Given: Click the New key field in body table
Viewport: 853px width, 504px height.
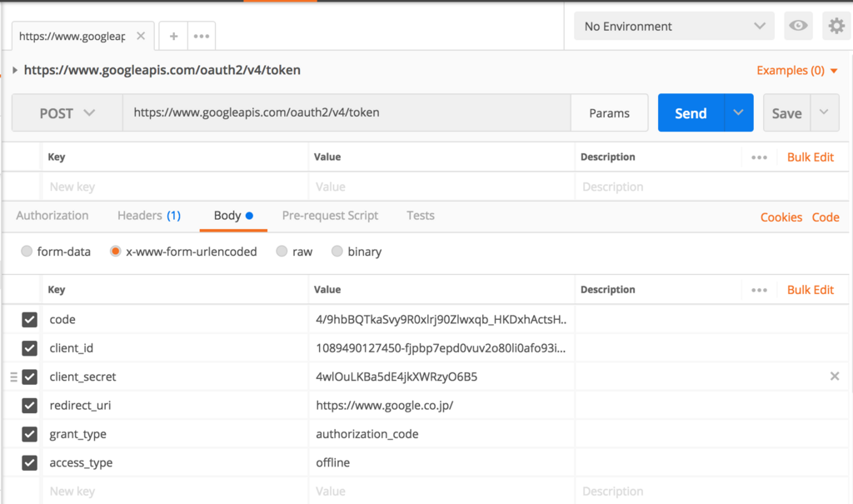Looking at the screenshot, I should [175, 491].
